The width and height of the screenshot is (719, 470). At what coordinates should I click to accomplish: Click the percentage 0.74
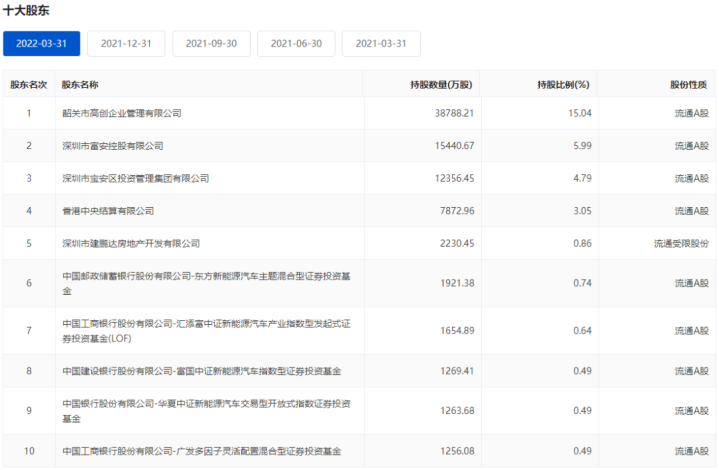tap(582, 283)
